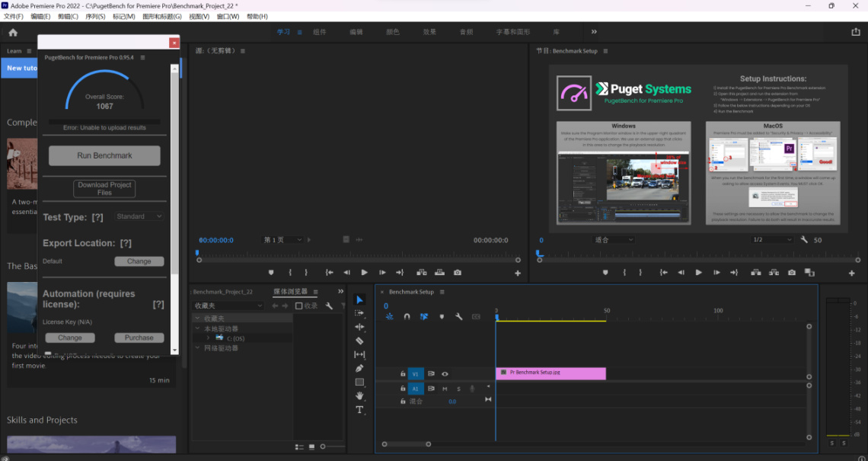Open the Test Type Standard dropdown
Screen dimensions: 868x461
[x=139, y=216]
